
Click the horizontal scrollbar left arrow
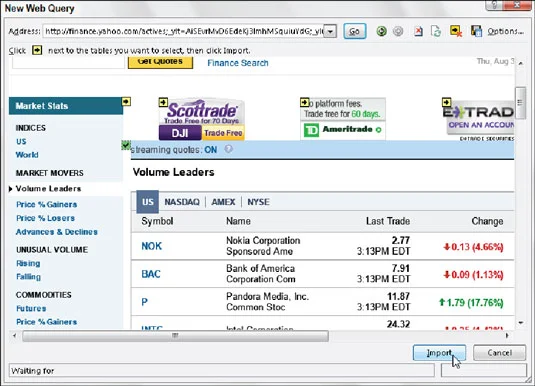point(14,336)
